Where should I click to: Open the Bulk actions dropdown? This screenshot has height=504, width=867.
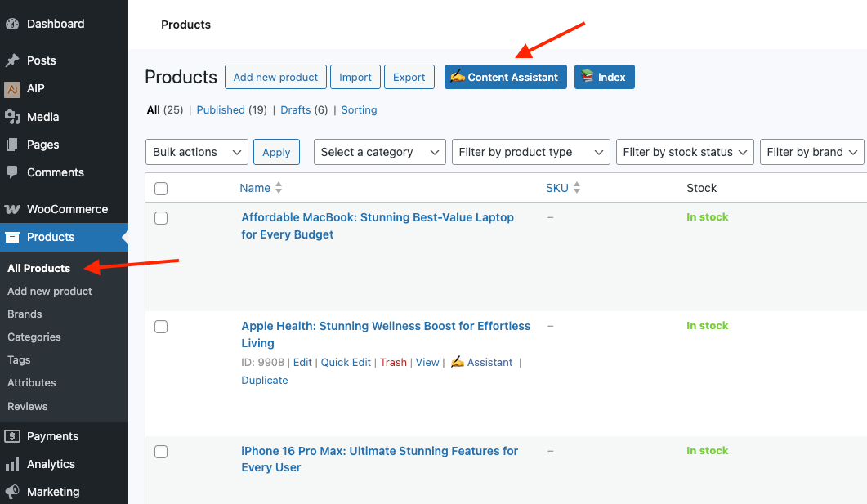[197, 152]
